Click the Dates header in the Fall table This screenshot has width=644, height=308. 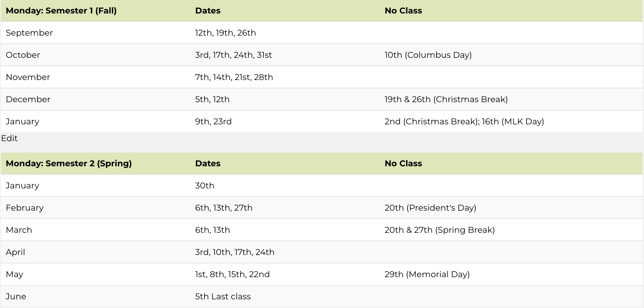point(208,11)
